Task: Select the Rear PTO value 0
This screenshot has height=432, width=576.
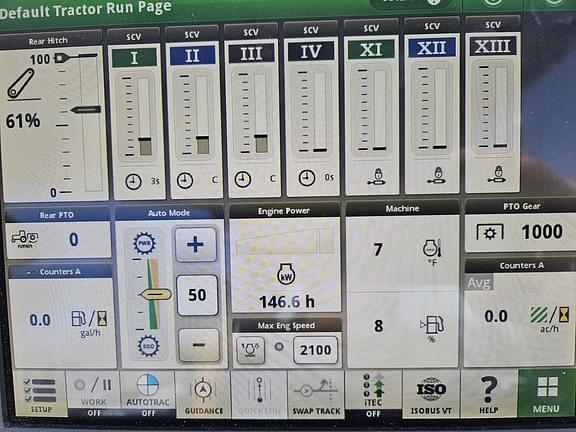Action: pos(74,240)
